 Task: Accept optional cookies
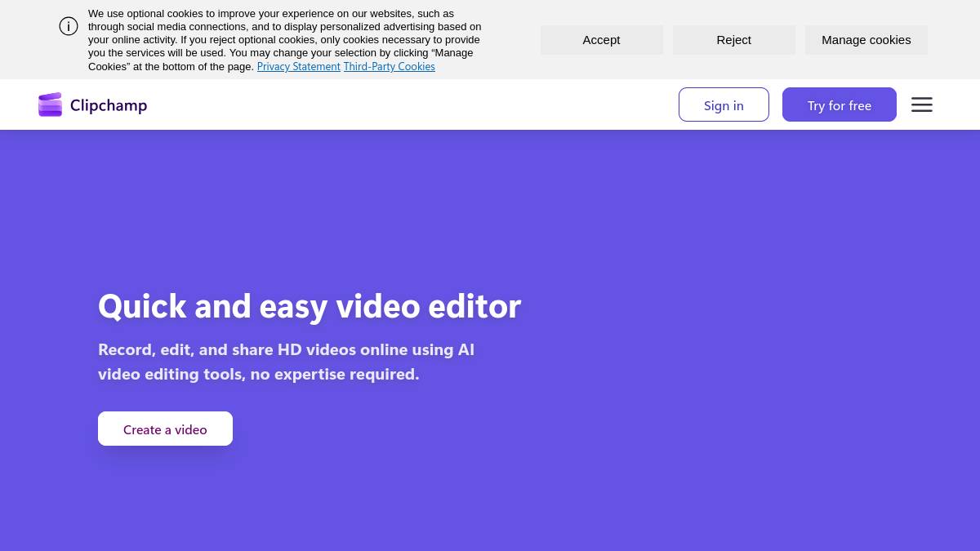(x=601, y=40)
